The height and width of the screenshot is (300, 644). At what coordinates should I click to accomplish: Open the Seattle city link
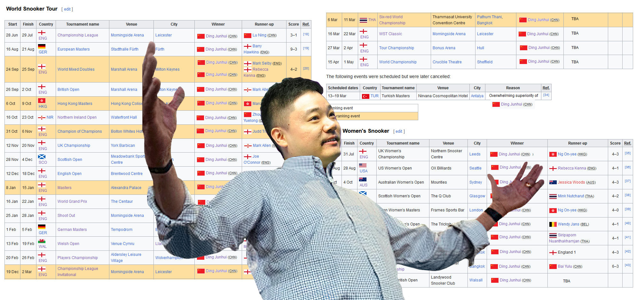tap(475, 168)
